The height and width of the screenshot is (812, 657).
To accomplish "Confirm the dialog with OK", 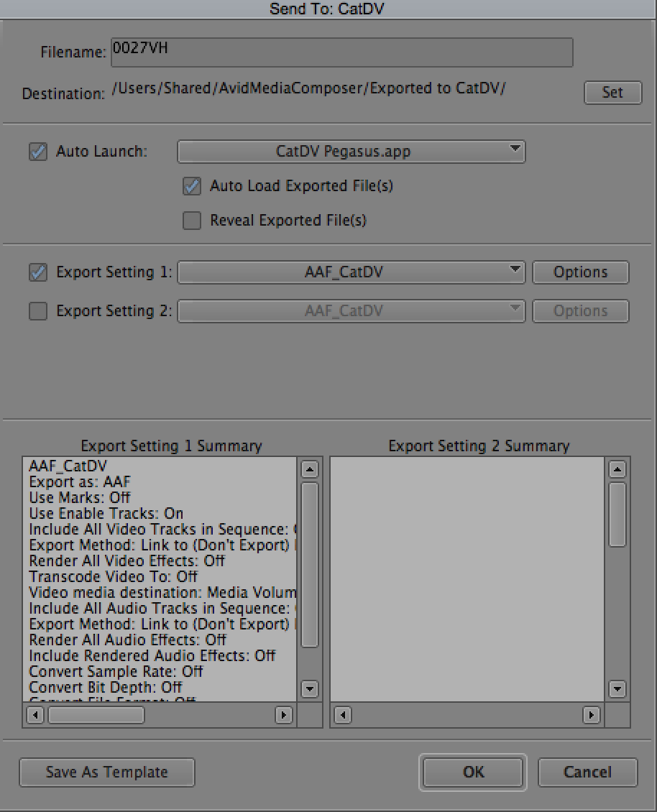I will point(473,772).
